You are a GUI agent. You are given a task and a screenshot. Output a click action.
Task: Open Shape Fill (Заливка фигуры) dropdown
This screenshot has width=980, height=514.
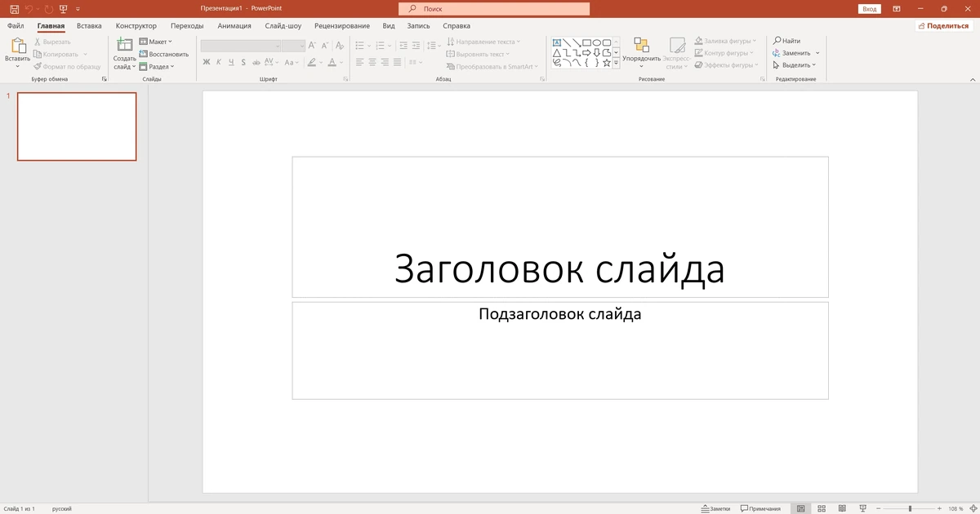coord(725,41)
